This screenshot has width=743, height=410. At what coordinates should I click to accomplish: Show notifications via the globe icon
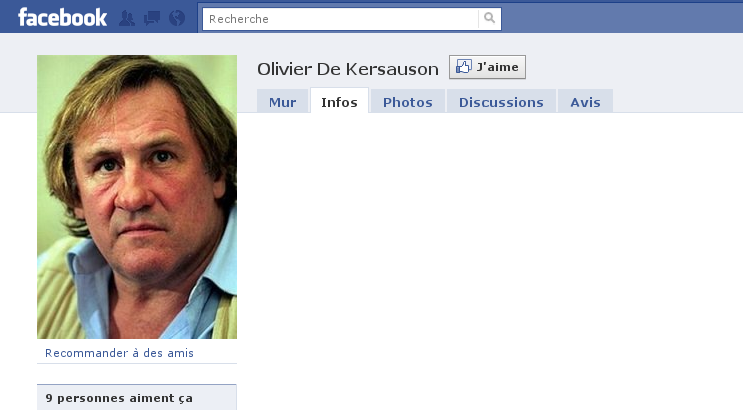tap(177, 18)
